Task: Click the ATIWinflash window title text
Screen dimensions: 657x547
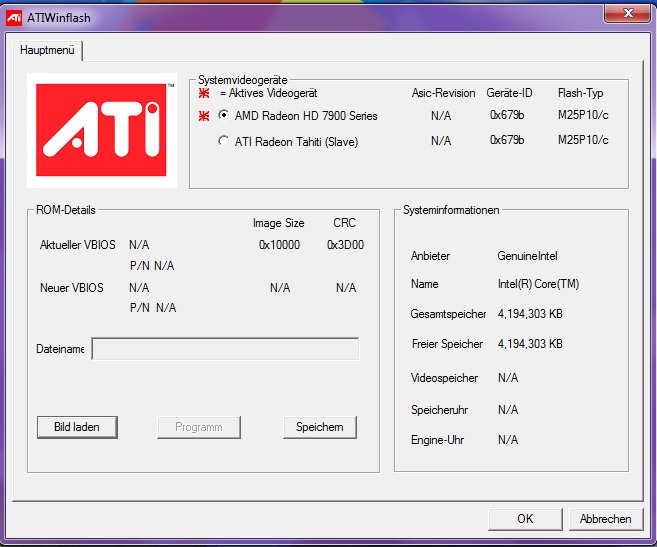Action: (x=59, y=18)
